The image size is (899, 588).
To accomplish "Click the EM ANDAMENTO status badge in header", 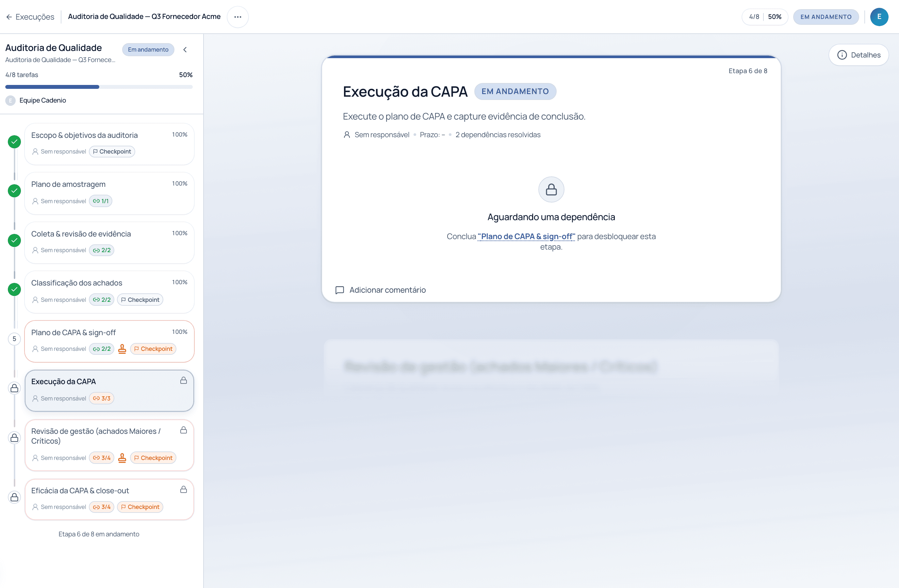I will [x=826, y=17].
